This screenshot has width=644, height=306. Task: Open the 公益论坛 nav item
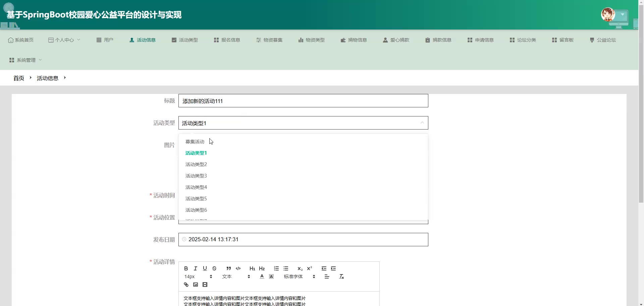[x=603, y=40]
